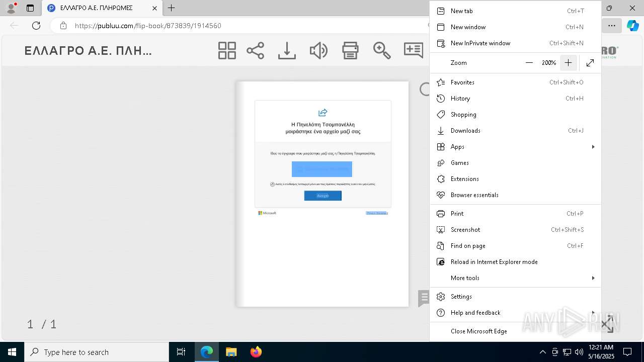Open Copilot sidebar icon
The width and height of the screenshot is (644, 362).
pos(632,26)
